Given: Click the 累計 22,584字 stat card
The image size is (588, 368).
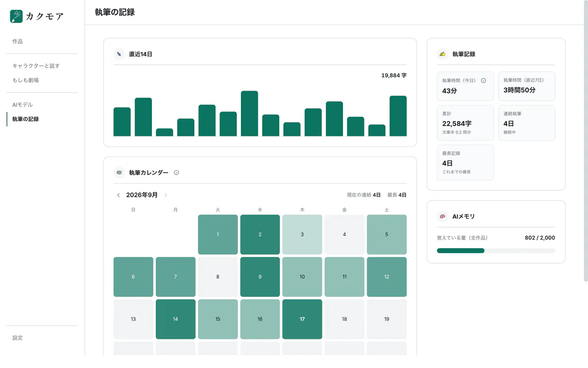Looking at the screenshot, I should pos(465,123).
